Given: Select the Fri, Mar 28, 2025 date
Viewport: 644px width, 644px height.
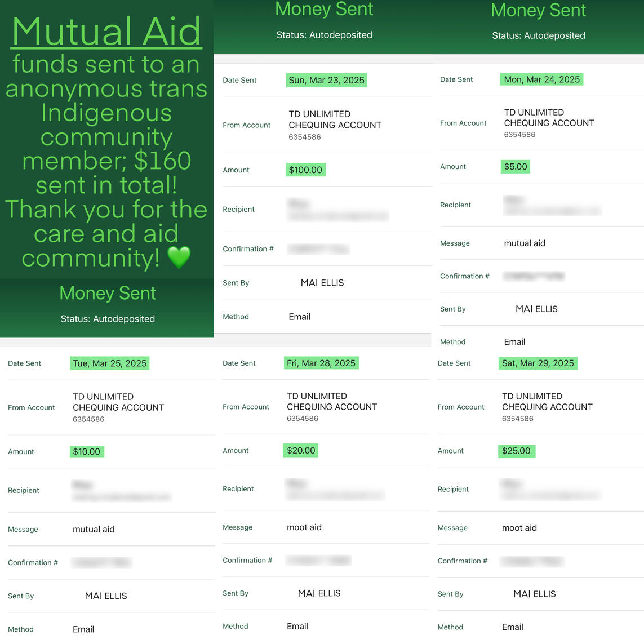Looking at the screenshot, I should (x=321, y=363).
